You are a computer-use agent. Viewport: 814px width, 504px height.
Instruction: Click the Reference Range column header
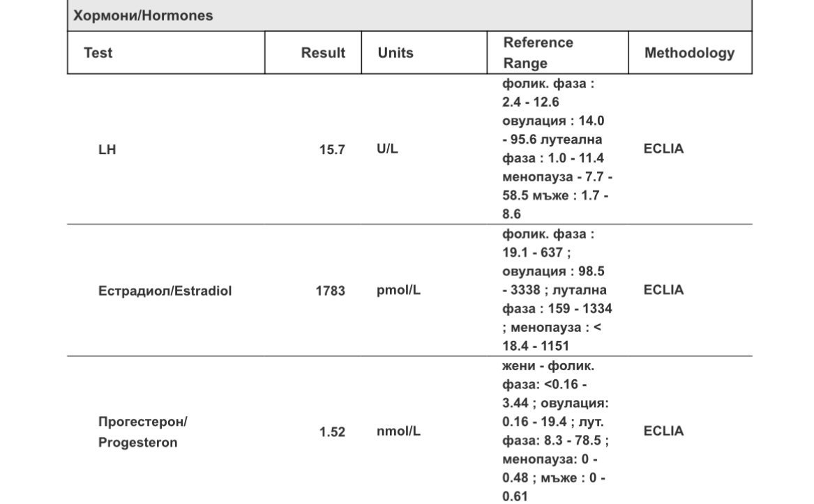[538, 53]
